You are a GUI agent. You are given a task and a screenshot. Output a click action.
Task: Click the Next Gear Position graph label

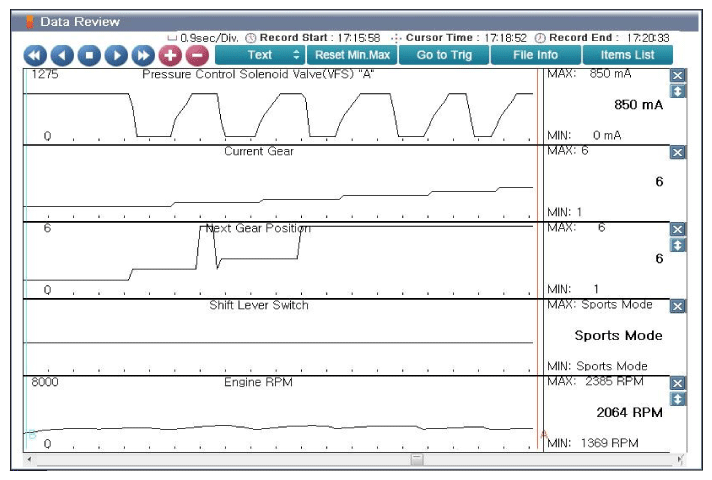pyautogui.click(x=258, y=228)
